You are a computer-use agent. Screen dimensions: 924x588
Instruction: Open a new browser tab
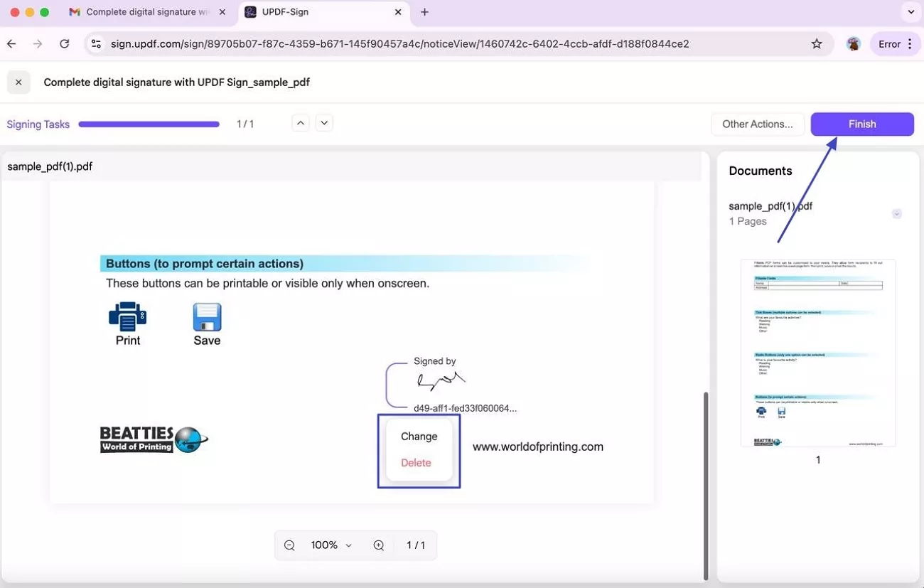tap(424, 12)
